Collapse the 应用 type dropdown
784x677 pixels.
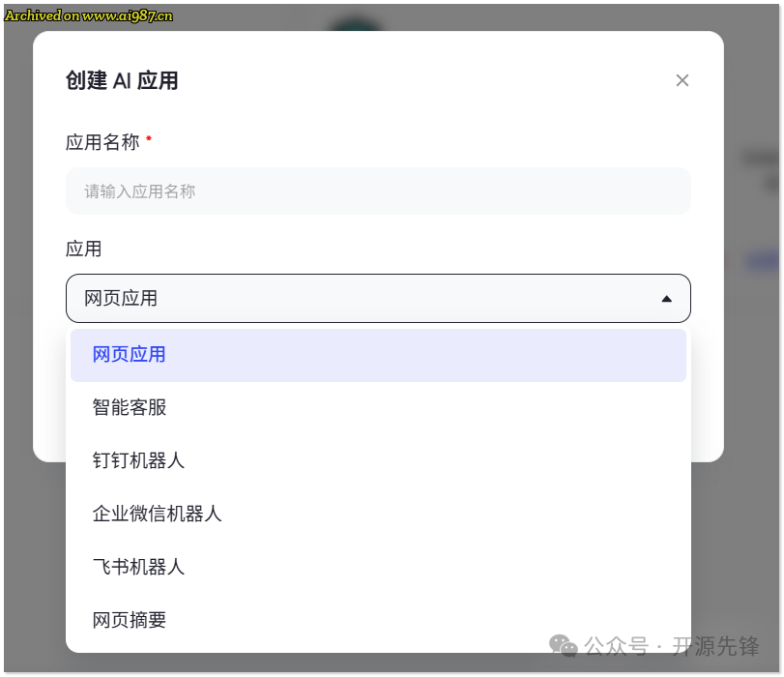378,298
